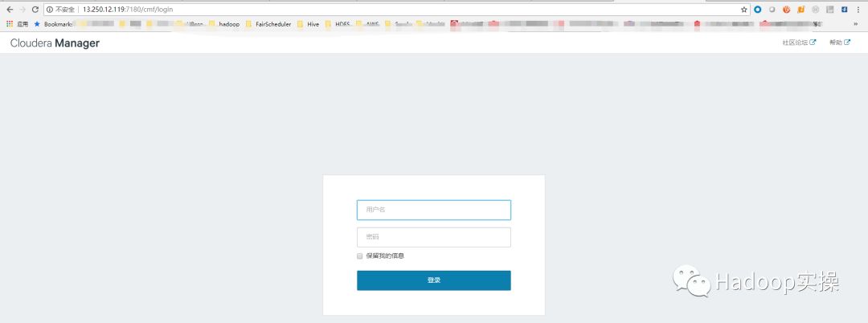Viewport: 868px width, 323px height.
Task: Bookmark this page with the star icon
Action: pos(744,10)
